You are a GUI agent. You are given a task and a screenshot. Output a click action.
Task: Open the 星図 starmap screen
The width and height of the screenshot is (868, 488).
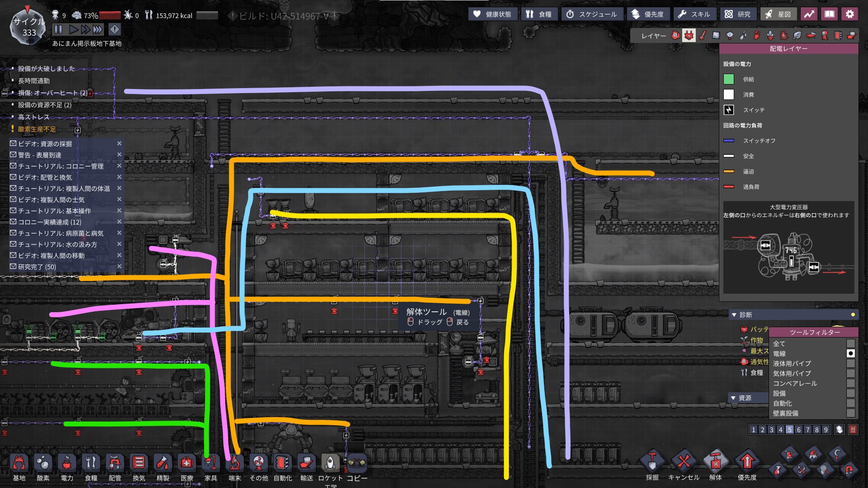point(778,14)
